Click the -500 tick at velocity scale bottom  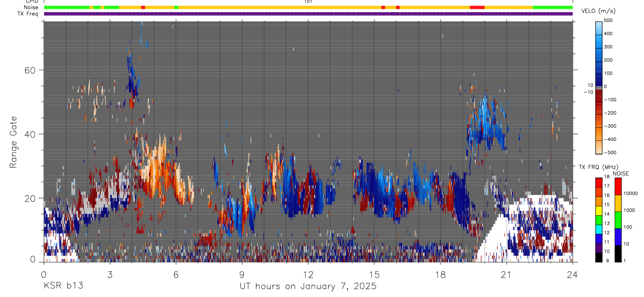point(610,152)
